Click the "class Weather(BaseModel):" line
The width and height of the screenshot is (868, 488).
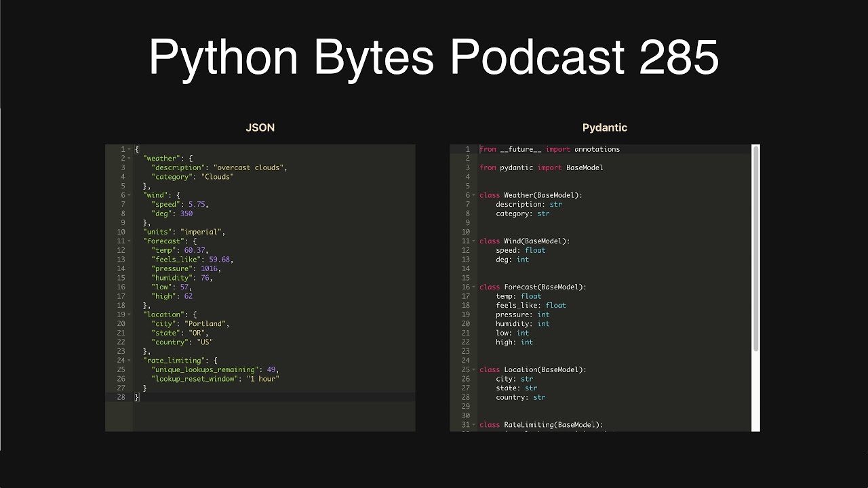coord(531,195)
